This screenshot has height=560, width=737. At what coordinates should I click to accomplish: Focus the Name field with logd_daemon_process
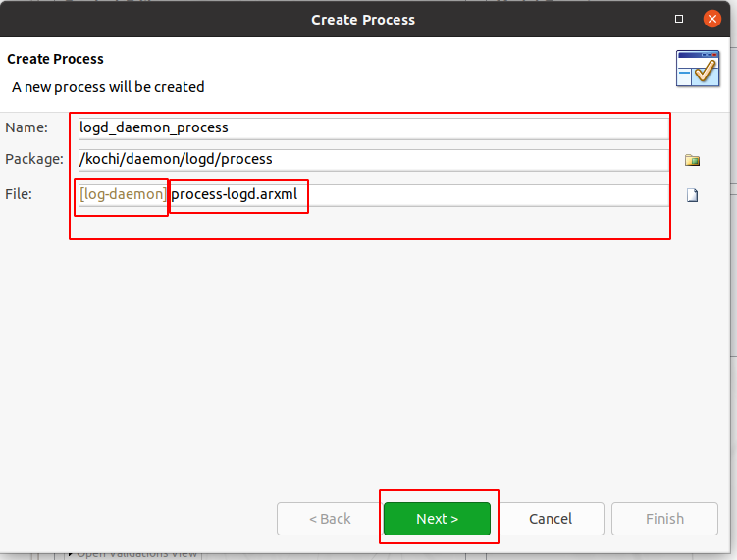coord(374,127)
